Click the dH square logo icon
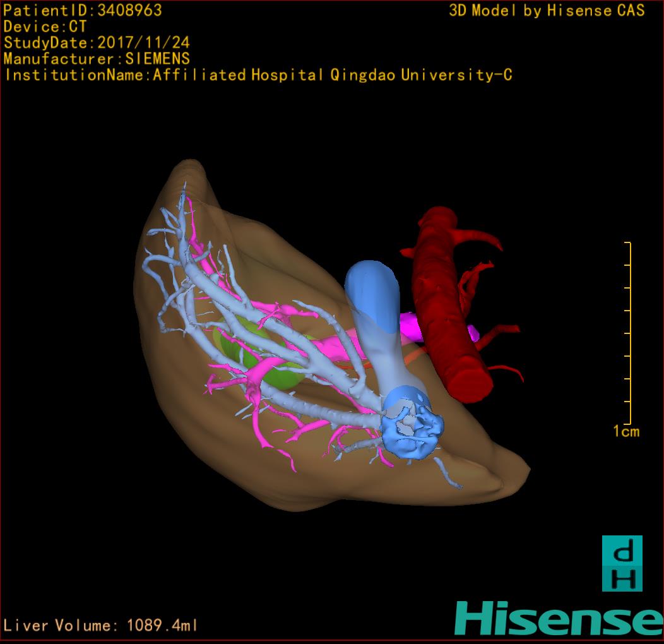The width and height of the screenshot is (664, 644). tap(622, 563)
